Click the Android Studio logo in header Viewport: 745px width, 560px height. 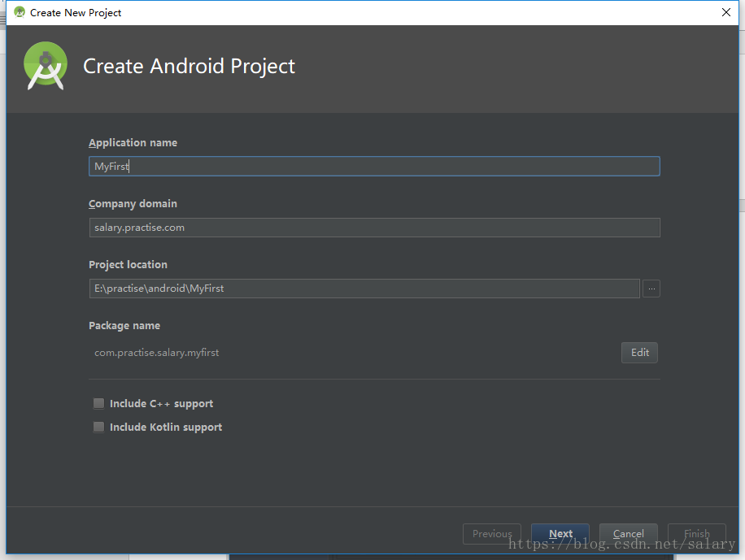pos(46,66)
